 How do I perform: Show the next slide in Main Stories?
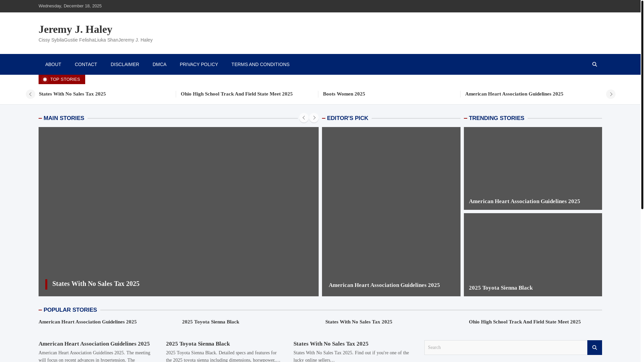click(x=314, y=118)
